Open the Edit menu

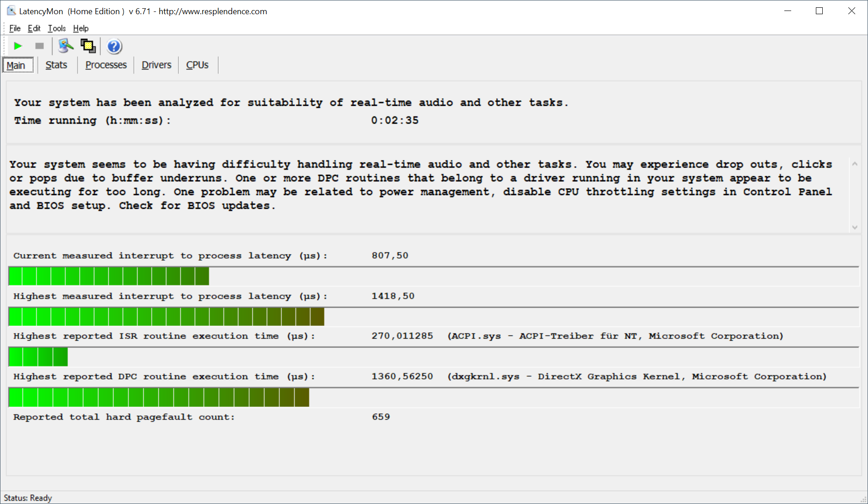(x=34, y=28)
